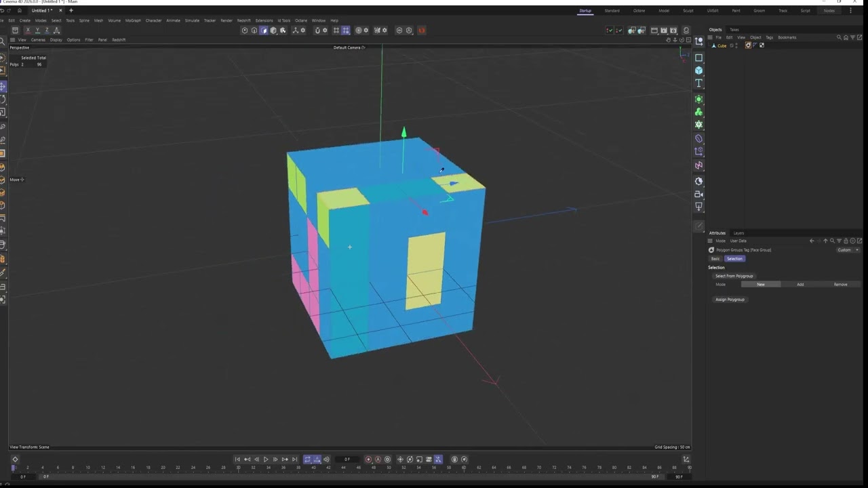Click the Polygon Groups tag on Cube

[748, 45]
